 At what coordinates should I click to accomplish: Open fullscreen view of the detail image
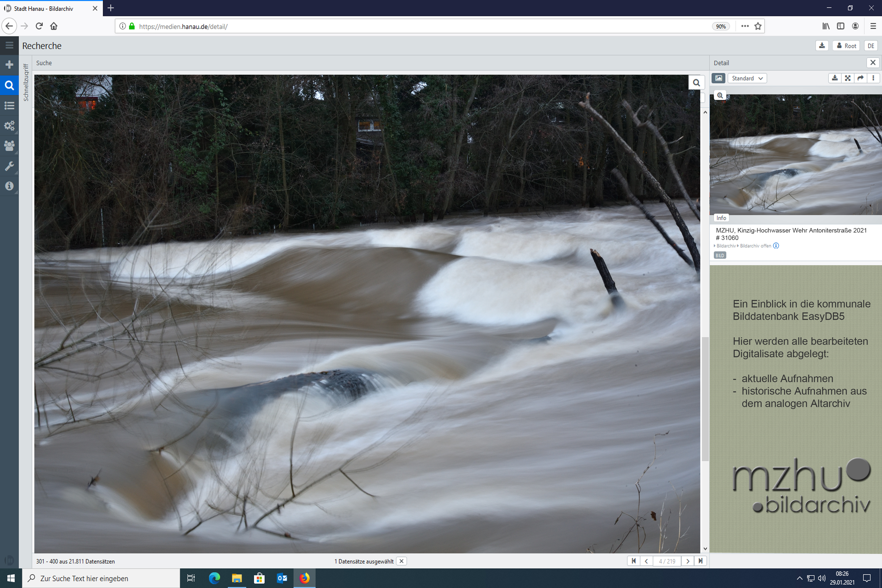pyautogui.click(x=847, y=78)
